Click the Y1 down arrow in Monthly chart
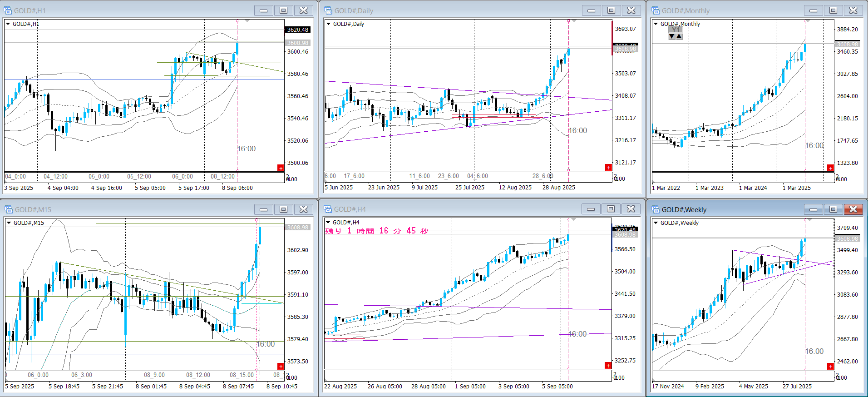Screen dimensions: 868x397 pyautogui.click(x=672, y=36)
